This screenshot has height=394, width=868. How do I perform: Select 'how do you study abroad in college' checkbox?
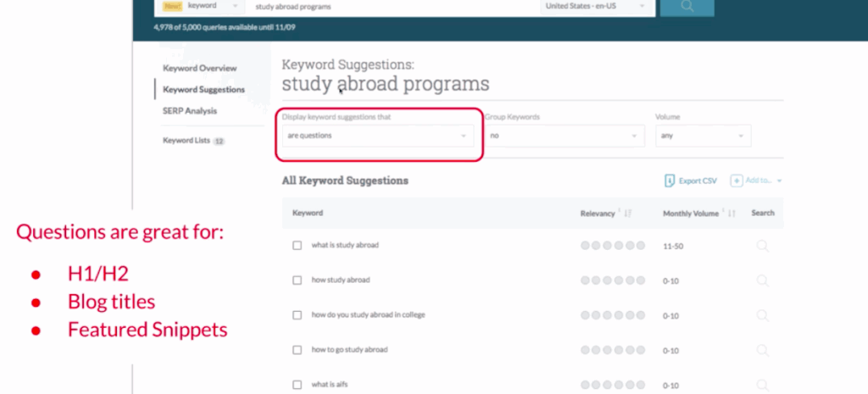(x=297, y=315)
